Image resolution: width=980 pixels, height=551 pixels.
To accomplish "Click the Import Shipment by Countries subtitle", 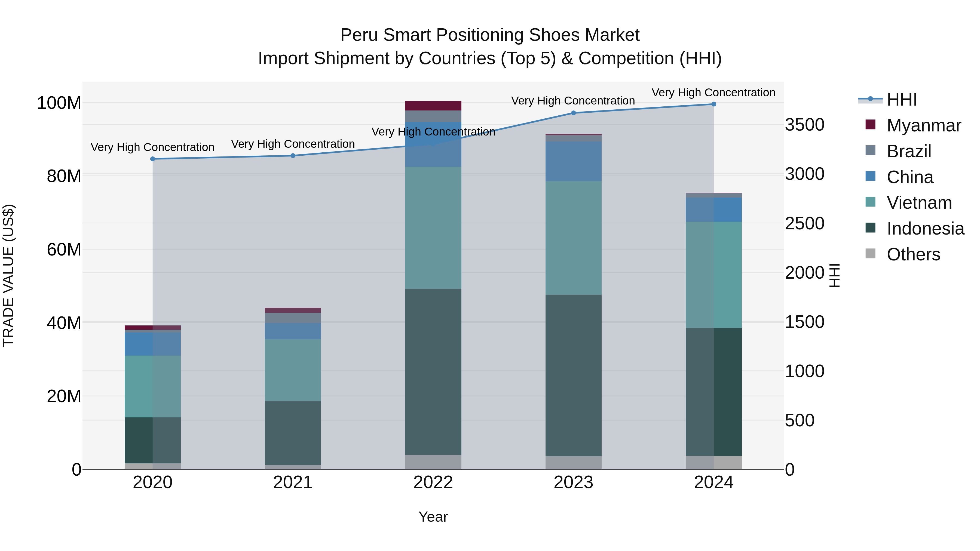I will point(490,59).
